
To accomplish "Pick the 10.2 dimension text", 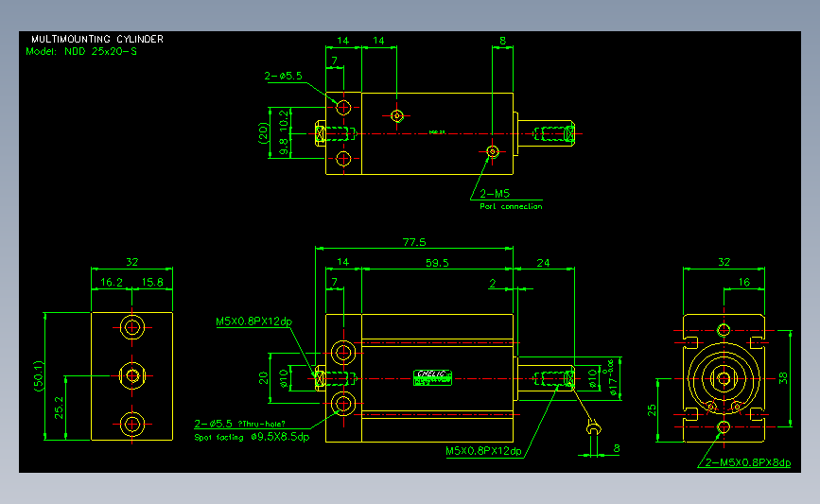I will (284, 120).
